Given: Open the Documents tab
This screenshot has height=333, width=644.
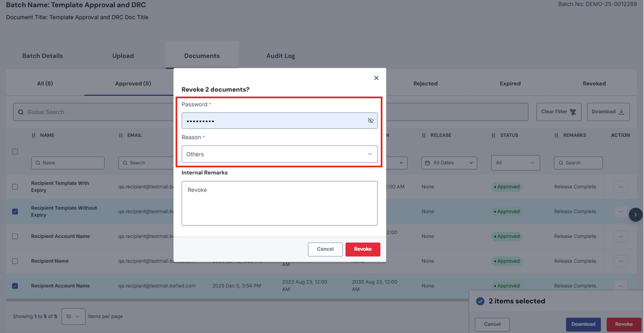Looking at the screenshot, I should coord(202,56).
